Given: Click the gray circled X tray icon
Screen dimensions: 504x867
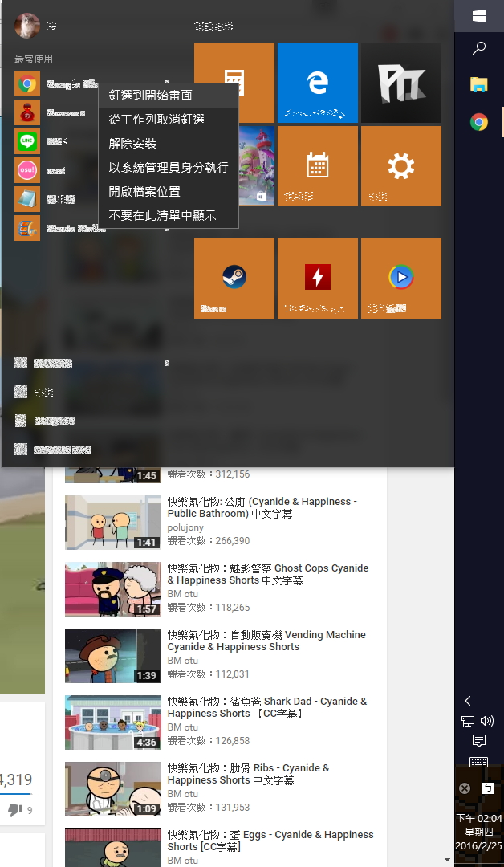Looking at the screenshot, I should 465,788.
